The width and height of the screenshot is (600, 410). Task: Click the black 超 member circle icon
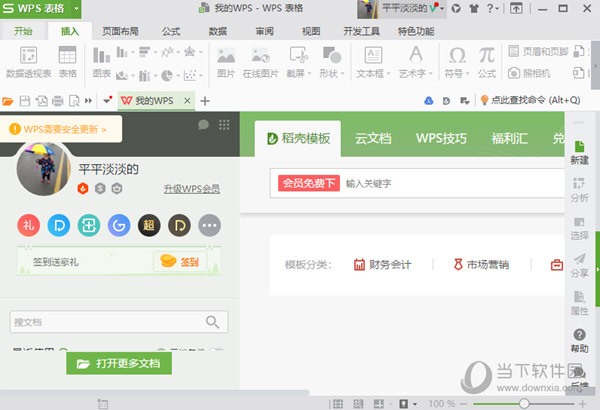point(149,225)
